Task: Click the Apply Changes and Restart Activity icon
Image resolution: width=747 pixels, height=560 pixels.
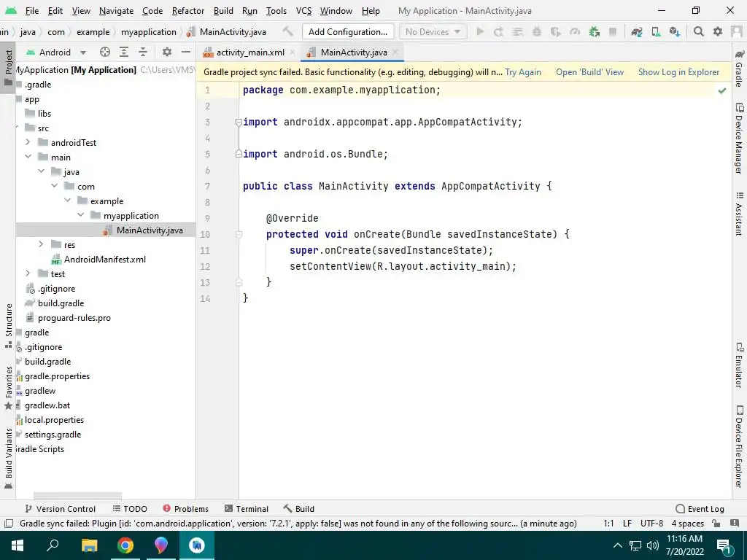Action: click(499, 31)
